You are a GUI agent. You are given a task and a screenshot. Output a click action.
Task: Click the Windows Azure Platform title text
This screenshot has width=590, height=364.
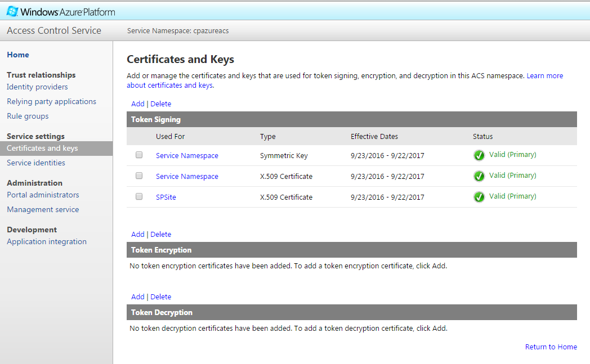(x=68, y=12)
